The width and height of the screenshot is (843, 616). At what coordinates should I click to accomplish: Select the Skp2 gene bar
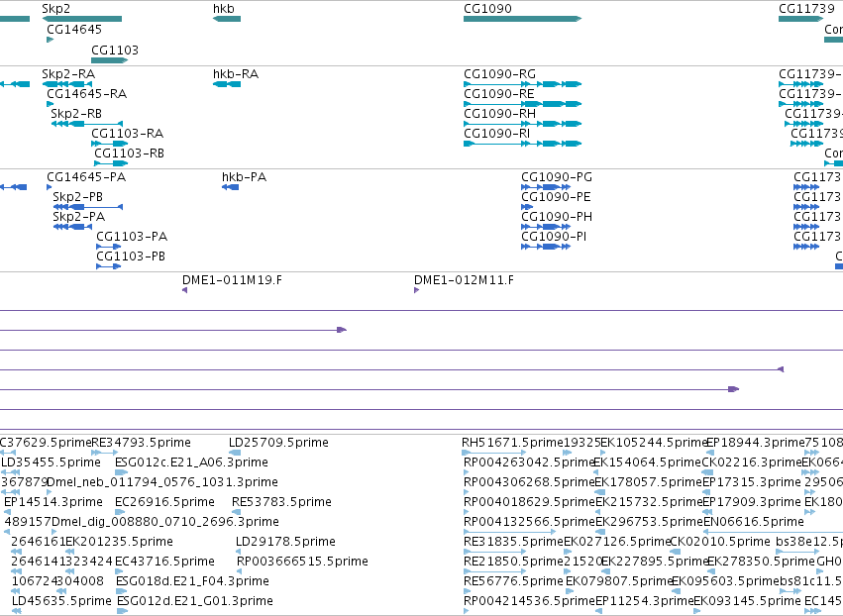pos(81,19)
